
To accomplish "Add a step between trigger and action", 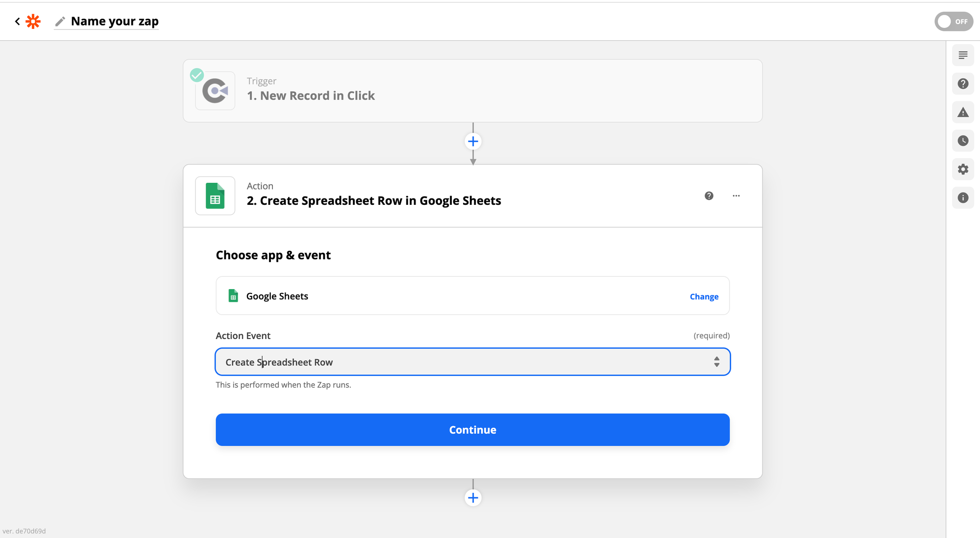I will point(473,142).
